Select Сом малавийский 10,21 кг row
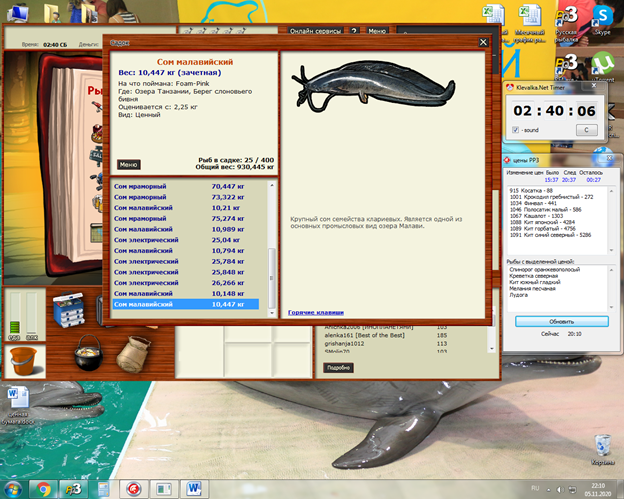 (185, 208)
